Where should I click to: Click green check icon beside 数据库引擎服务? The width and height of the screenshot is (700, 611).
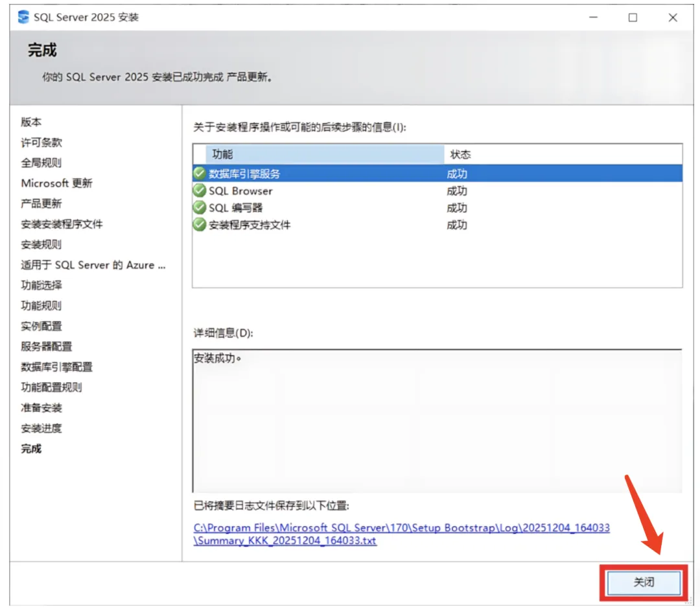click(x=199, y=173)
